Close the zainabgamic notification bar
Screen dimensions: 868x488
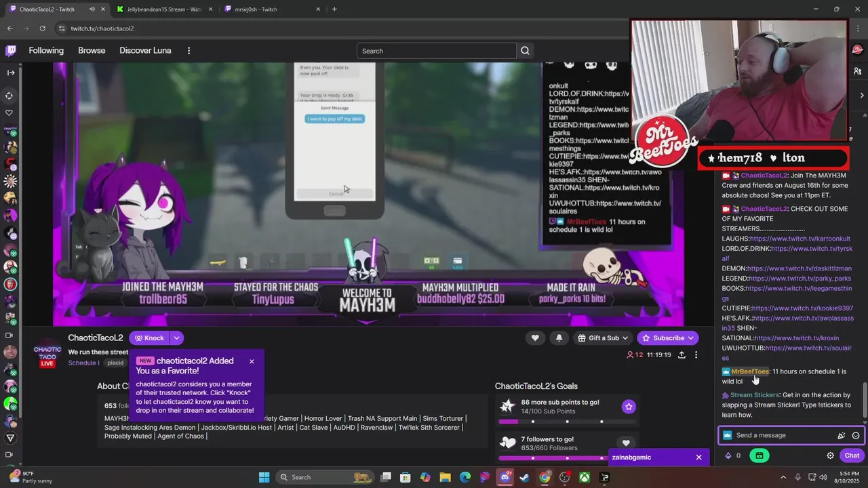point(698,457)
